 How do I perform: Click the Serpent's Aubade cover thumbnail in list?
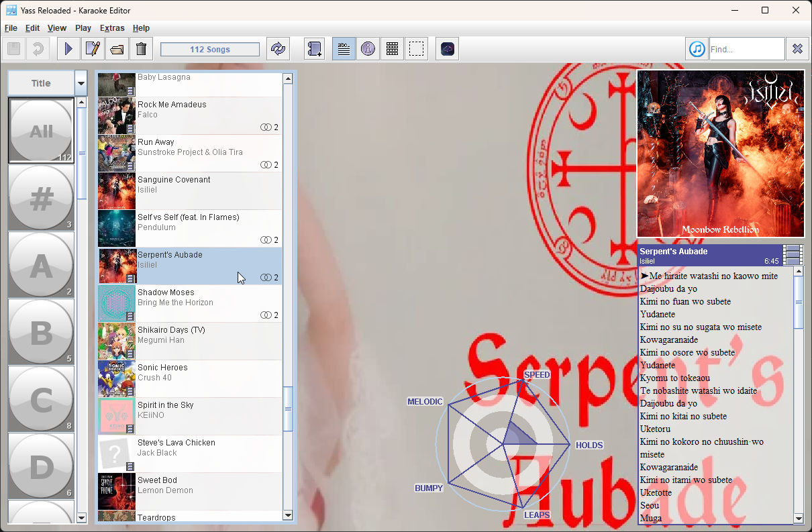(117, 266)
